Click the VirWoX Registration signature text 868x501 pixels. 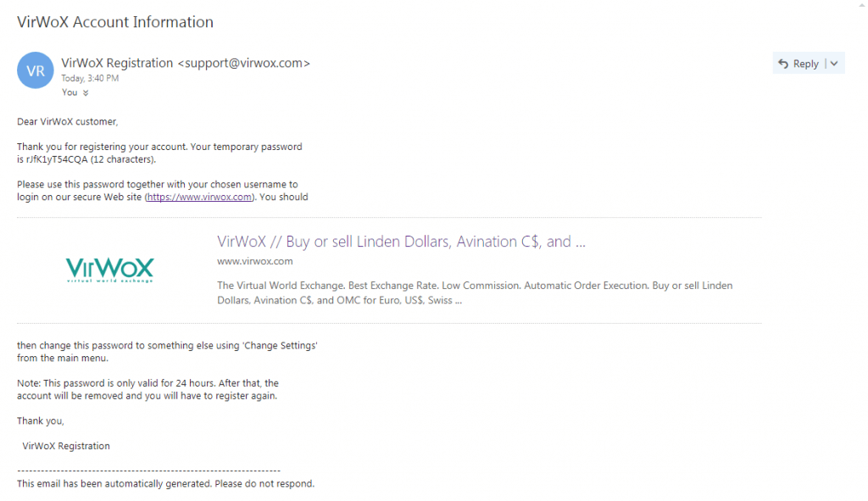click(x=66, y=446)
